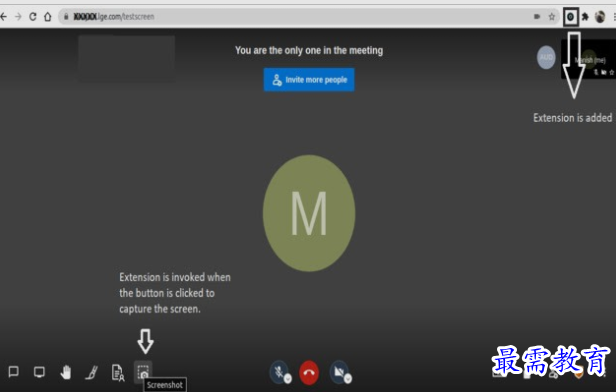Image resolution: width=616 pixels, height=392 pixels.
Task: Expand microphone options dropdown arrow
Action: (288, 379)
